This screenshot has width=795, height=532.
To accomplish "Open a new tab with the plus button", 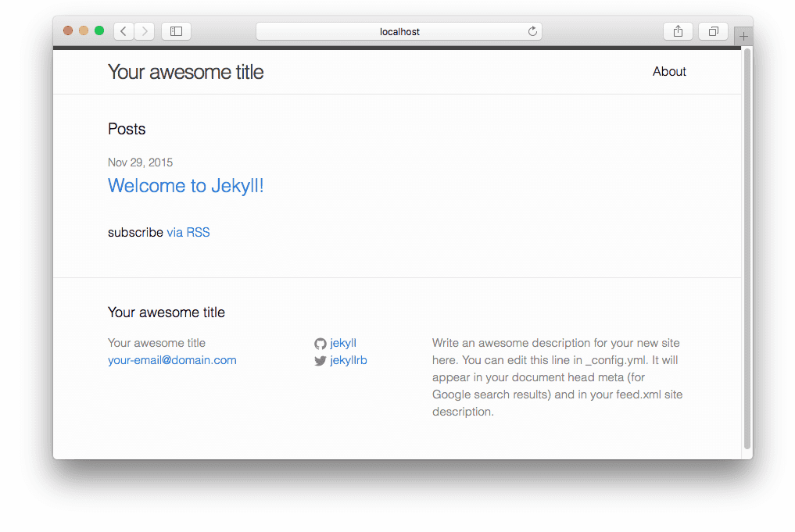I will [x=743, y=37].
